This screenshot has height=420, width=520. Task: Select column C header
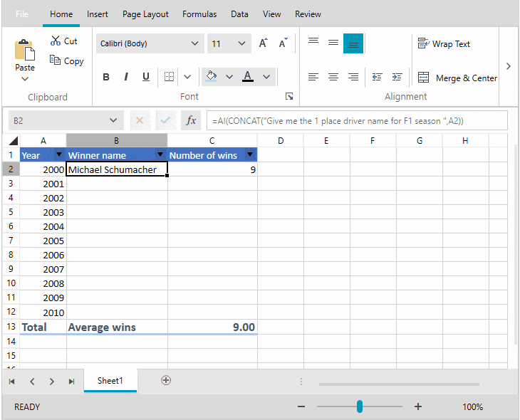212,141
